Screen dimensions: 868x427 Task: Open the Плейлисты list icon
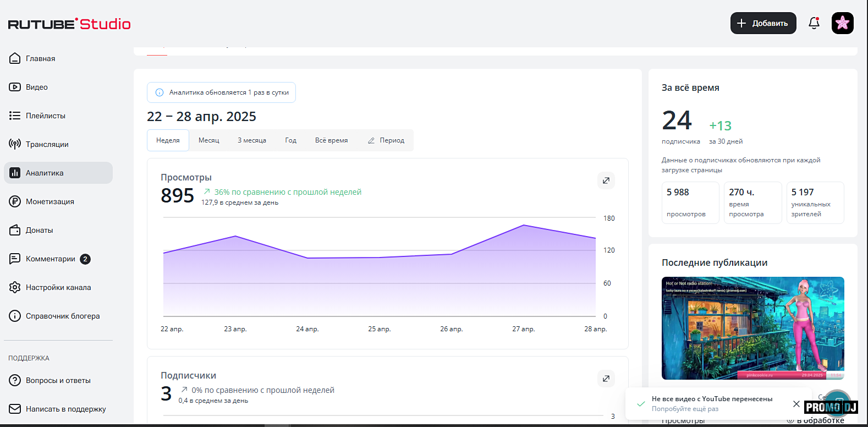pyautogui.click(x=15, y=116)
